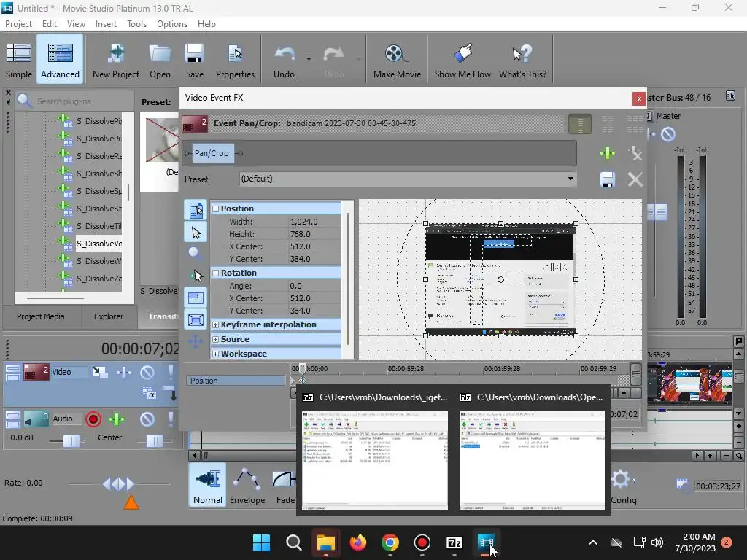747x560 pixels.
Task: Open the Preset (Default) dropdown
Action: [x=408, y=179]
